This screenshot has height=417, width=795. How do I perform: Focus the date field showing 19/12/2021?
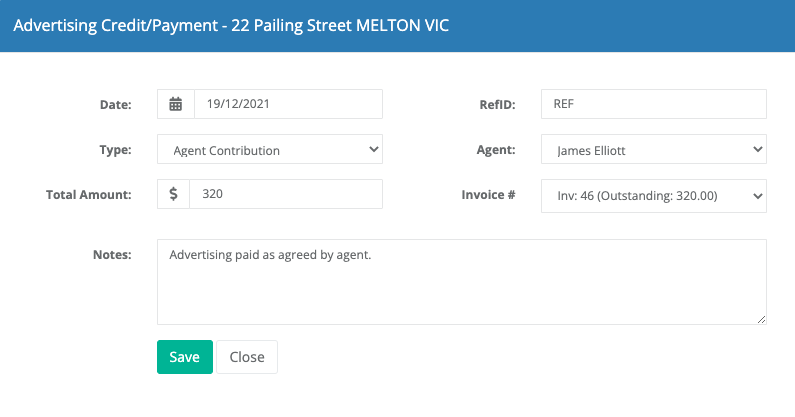(x=288, y=104)
